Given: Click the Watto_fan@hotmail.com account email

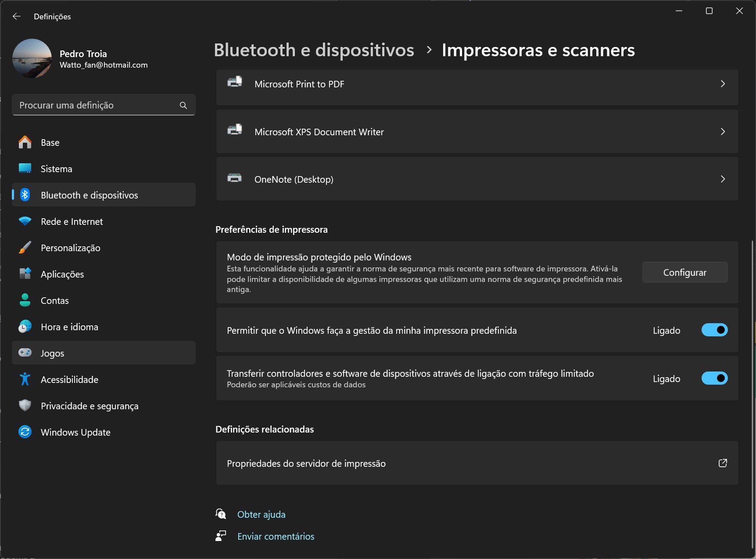Looking at the screenshot, I should 104,65.
